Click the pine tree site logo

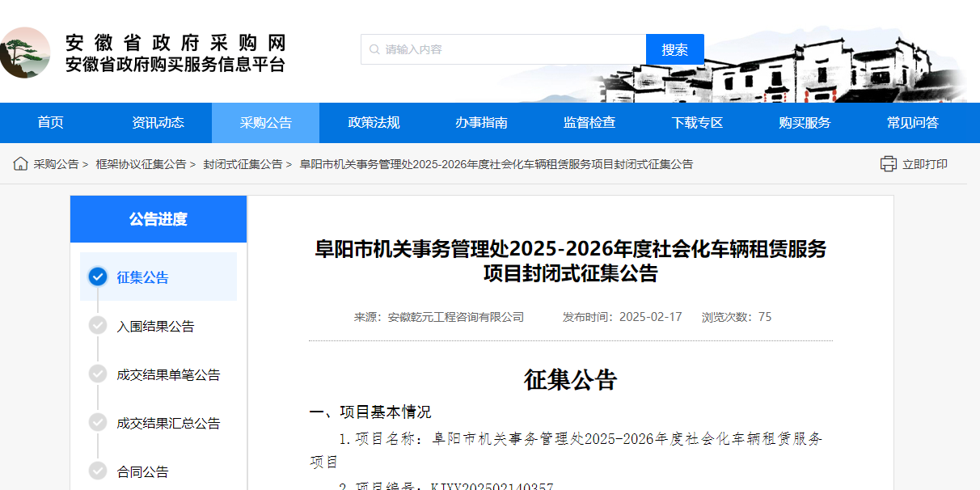click(x=26, y=53)
